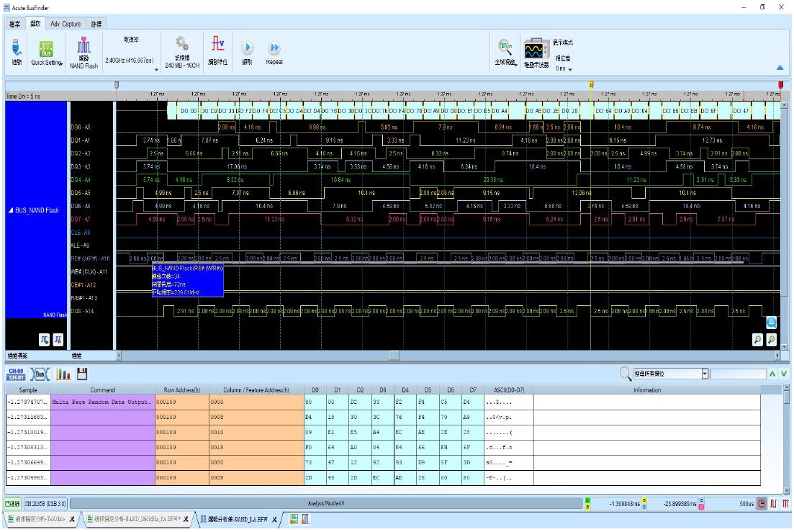The width and height of the screenshot is (794, 532).
Task: Open the stacked oscilloscope (堆疊示波器) tool
Action: [x=533, y=50]
